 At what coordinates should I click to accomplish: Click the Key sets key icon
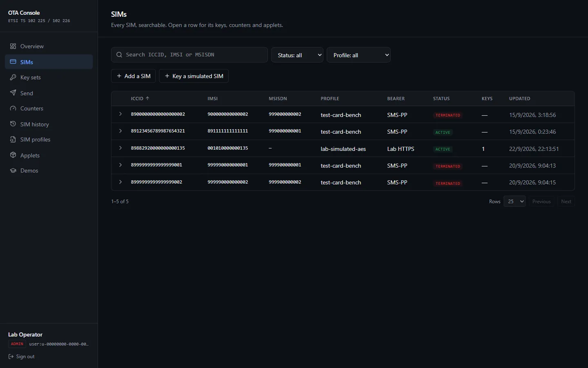13,77
